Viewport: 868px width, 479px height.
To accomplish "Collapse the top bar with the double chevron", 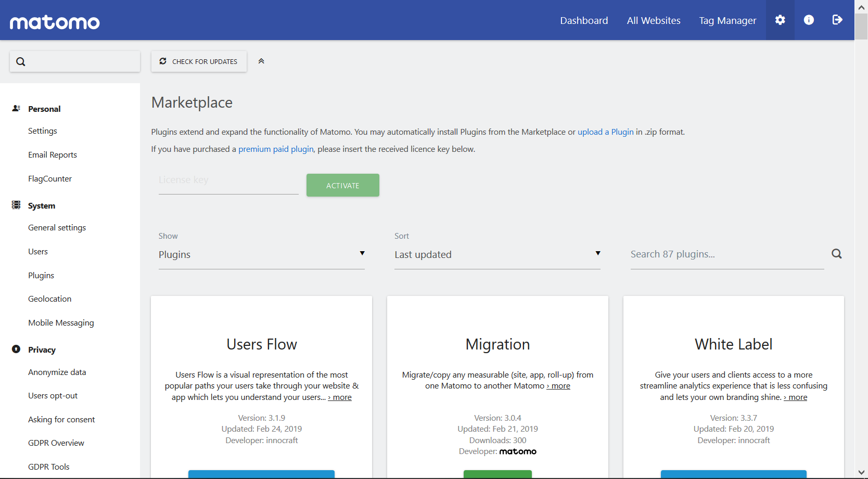I will [x=261, y=61].
